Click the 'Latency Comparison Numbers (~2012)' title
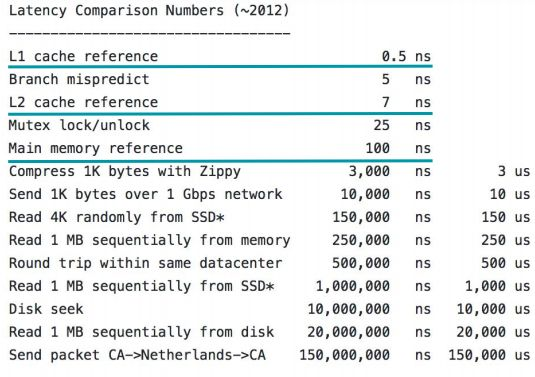The height and width of the screenshot is (377, 535). [149, 11]
